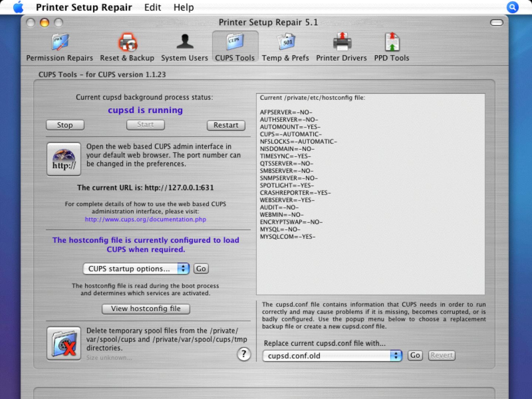Image resolution: width=532 pixels, height=399 pixels.
Task: Stop the cupsd process
Action: [x=65, y=125]
